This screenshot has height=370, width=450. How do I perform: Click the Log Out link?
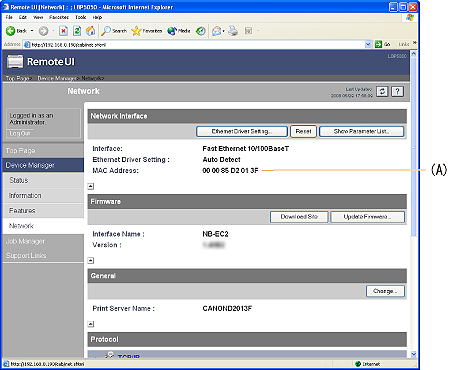tap(20, 133)
